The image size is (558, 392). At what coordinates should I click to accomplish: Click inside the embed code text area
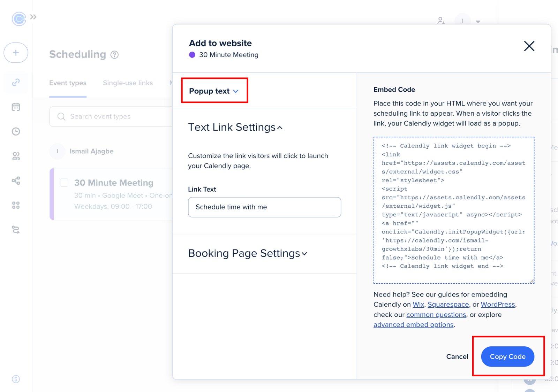point(454,210)
